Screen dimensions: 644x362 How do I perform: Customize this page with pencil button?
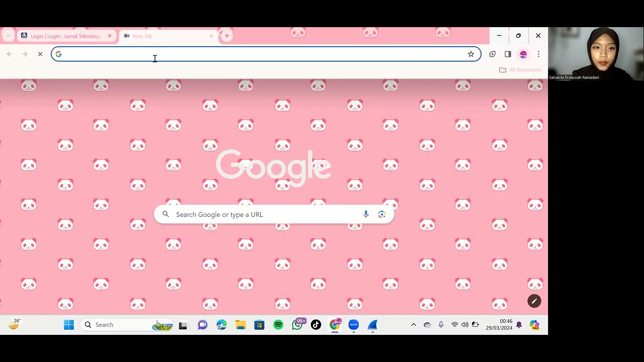(534, 301)
